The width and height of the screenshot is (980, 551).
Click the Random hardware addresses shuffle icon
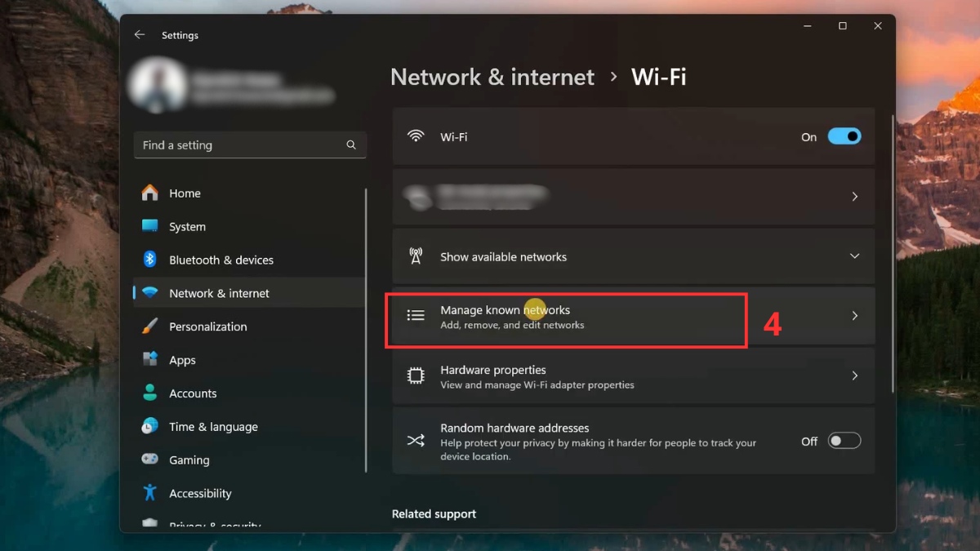coord(416,441)
